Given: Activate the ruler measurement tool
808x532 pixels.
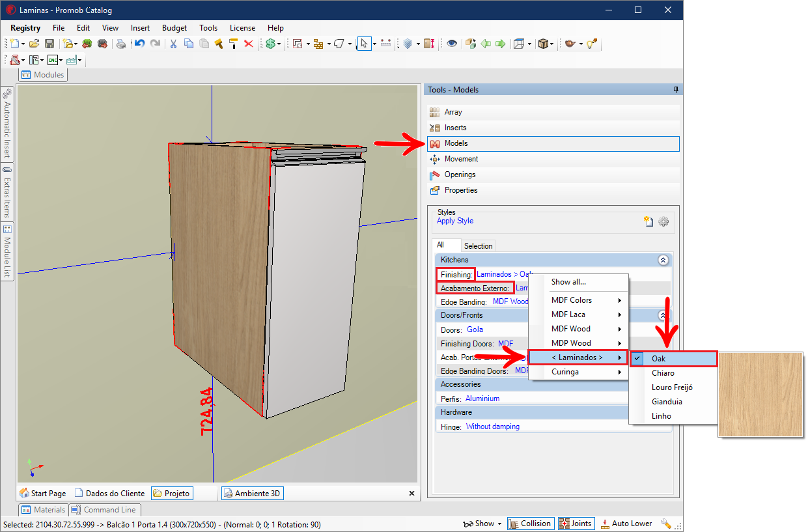Looking at the screenshot, I should tap(385, 44).
